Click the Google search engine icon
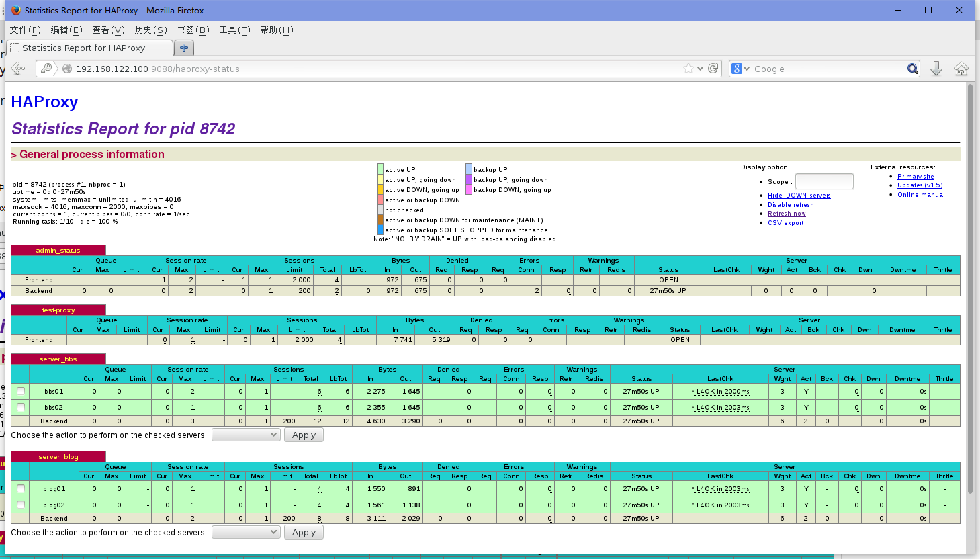This screenshot has width=980, height=559. pyautogui.click(x=737, y=69)
